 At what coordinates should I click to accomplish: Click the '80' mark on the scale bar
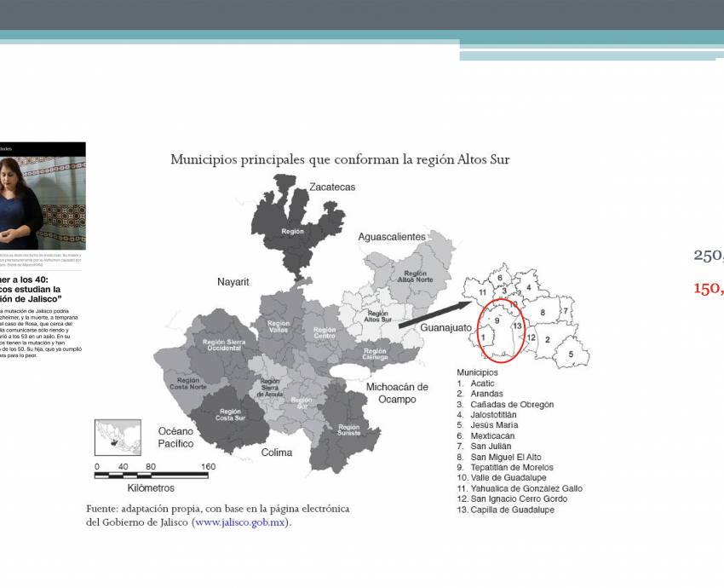tap(151, 466)
